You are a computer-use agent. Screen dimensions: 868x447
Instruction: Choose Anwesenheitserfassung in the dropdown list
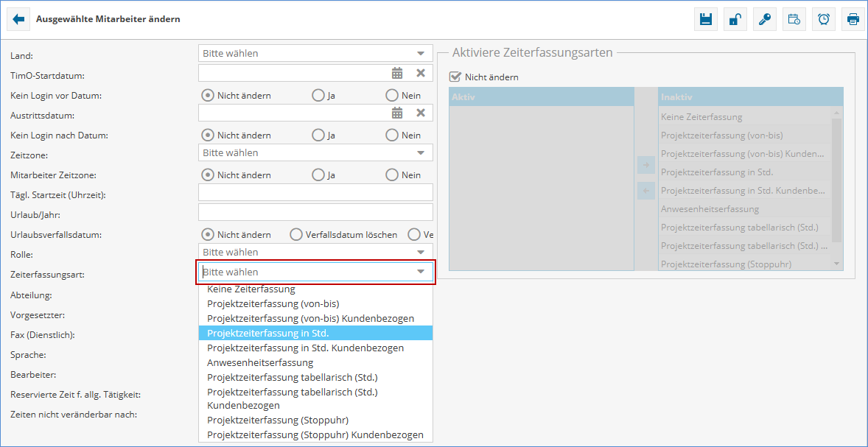[260, 362]
